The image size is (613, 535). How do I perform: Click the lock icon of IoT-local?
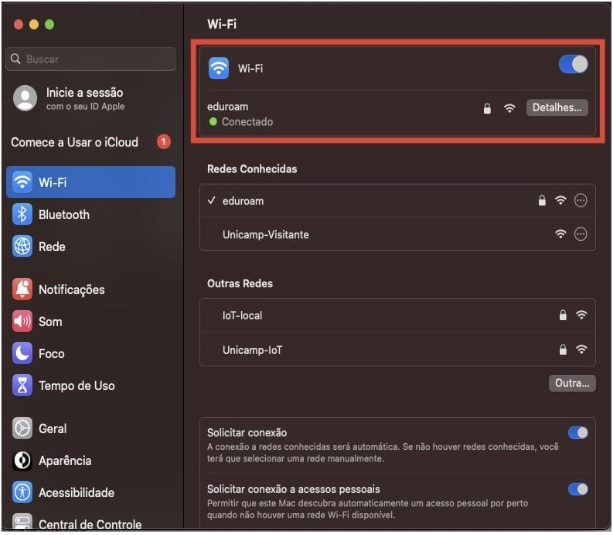pos(563,315)
